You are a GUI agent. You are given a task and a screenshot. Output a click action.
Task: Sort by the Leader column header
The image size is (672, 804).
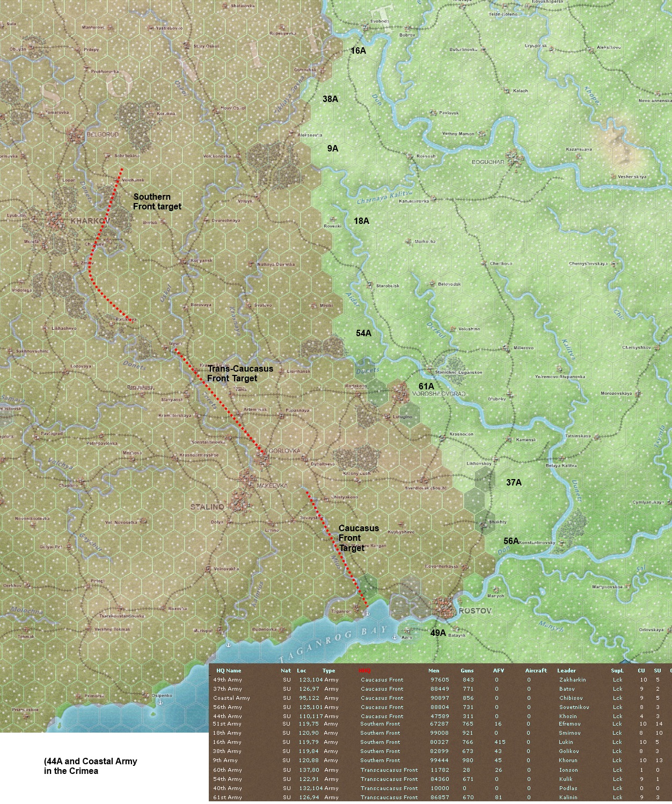coord(566,670)
